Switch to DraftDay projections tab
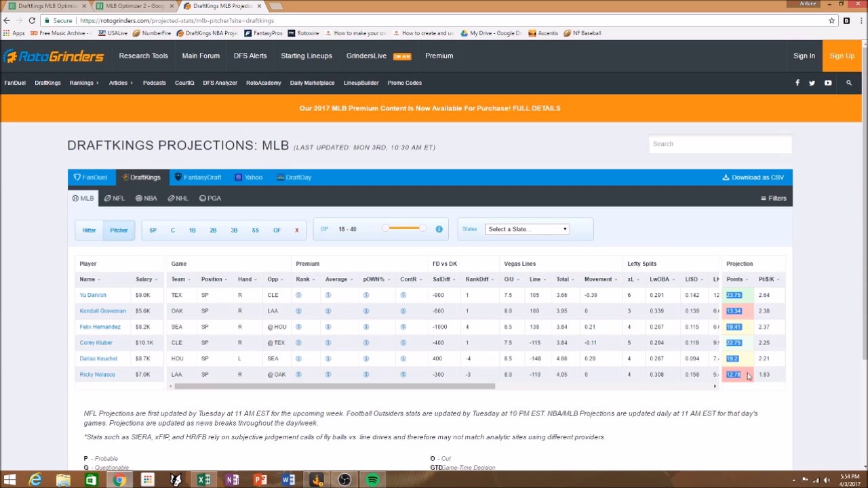Viewport: 868px width, 488px height. point(294,178)
